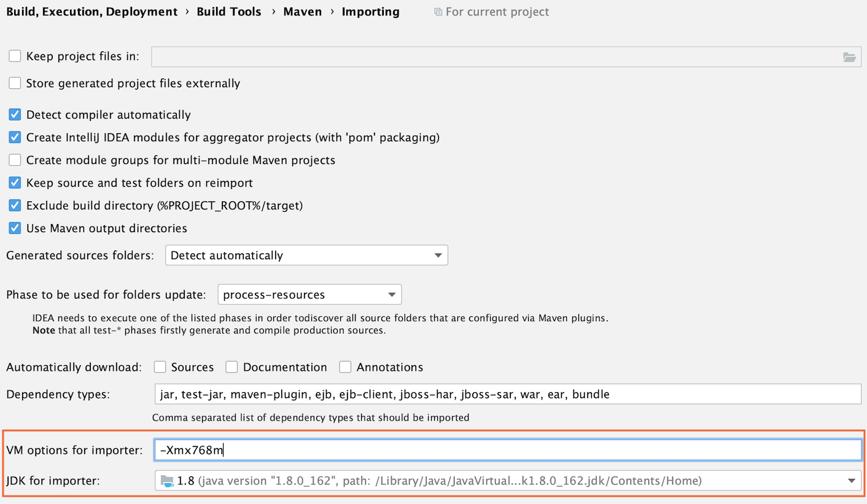Enable 'Keep project files in' checkbox
The height and width of the screenshot is (504, 867).
point(14,56)
